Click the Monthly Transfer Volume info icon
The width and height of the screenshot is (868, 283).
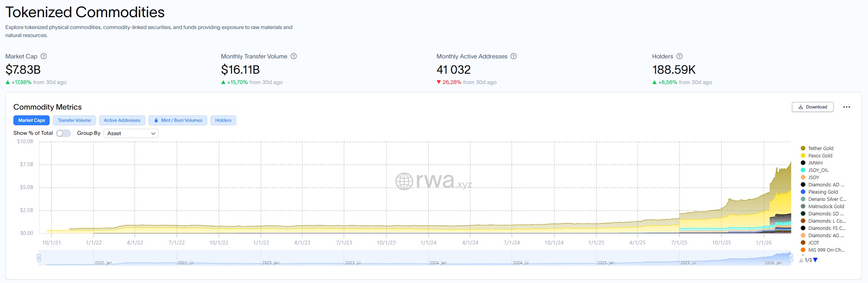[294, 56]
